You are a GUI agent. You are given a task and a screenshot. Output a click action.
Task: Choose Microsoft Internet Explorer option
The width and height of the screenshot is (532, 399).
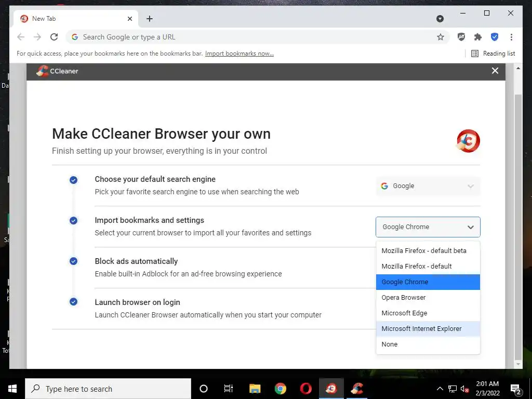pyautogui.click(x=428, y=329)
